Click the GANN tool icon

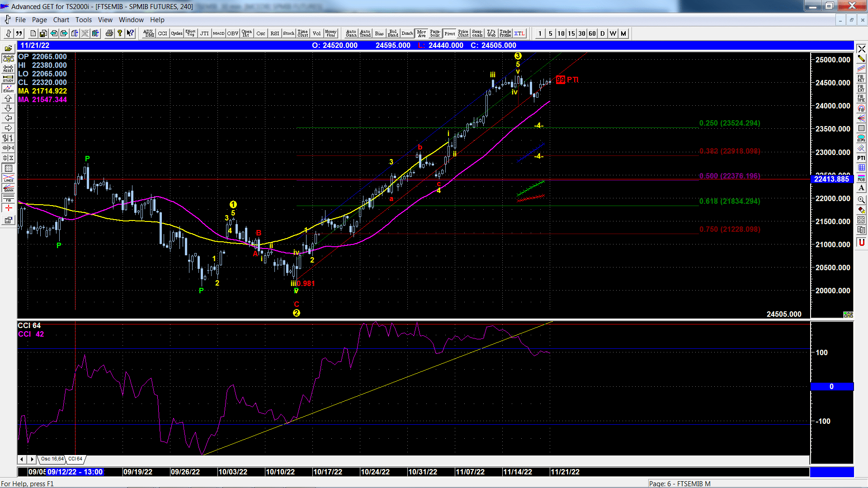click(8, 188)
